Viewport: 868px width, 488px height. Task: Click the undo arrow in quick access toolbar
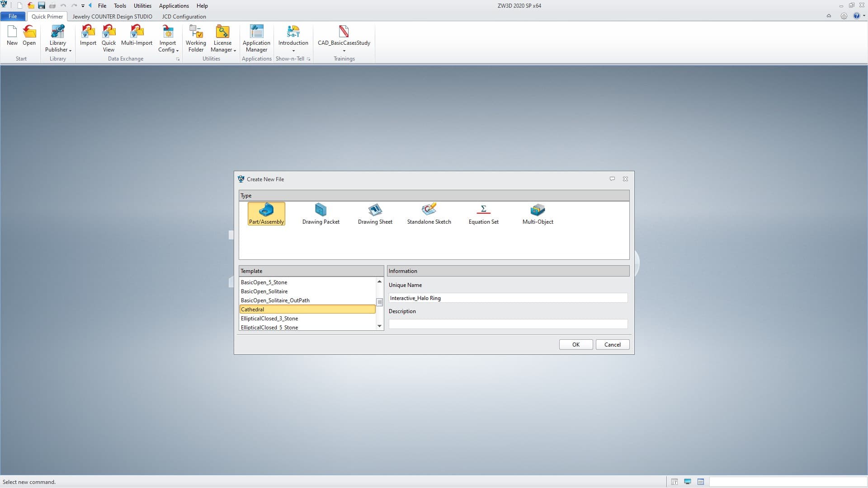click(x=63, y=6)
